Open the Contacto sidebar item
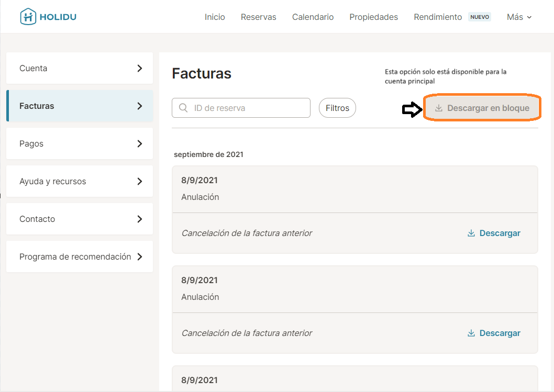554x392 pixels. click(x=37, y=219)
